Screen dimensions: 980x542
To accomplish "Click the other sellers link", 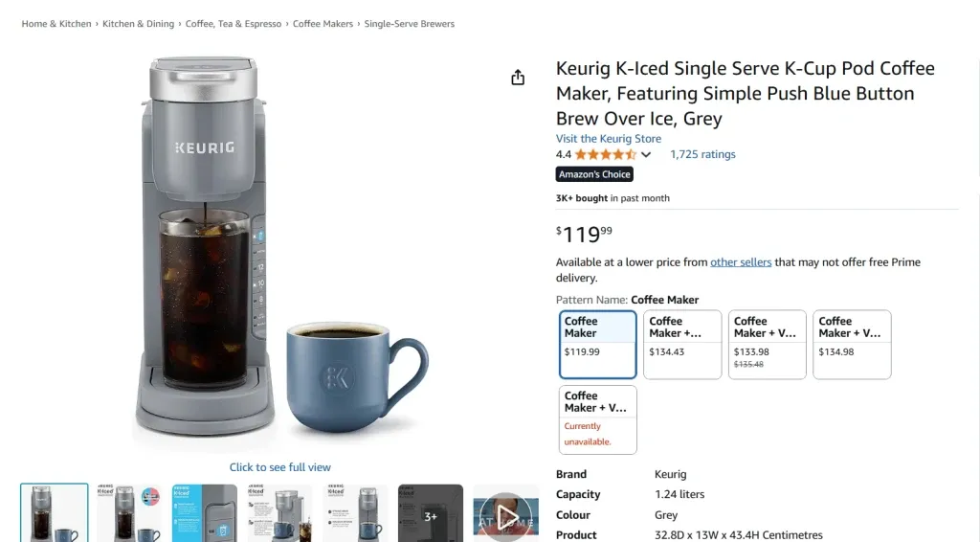I will click(741, 262).
